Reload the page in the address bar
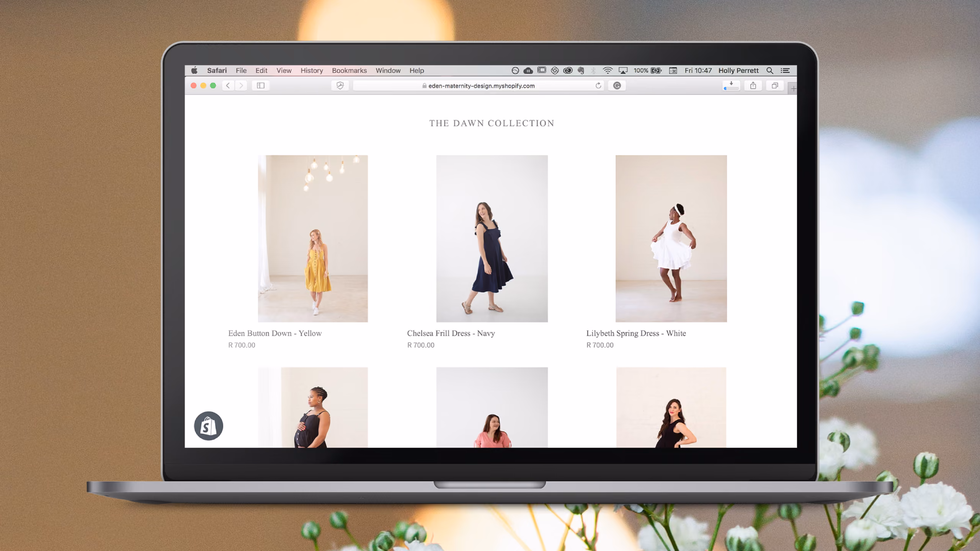The image size is (980, 551). point(598,86)
